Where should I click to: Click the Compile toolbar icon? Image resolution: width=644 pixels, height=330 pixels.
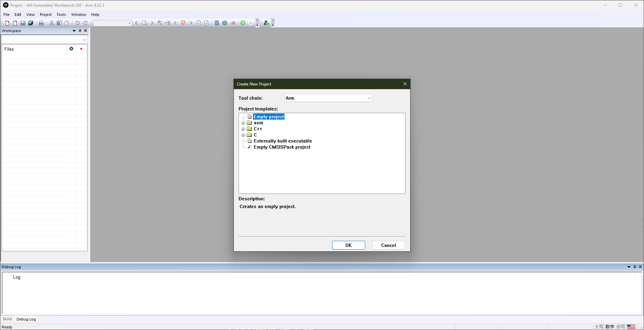217,23
